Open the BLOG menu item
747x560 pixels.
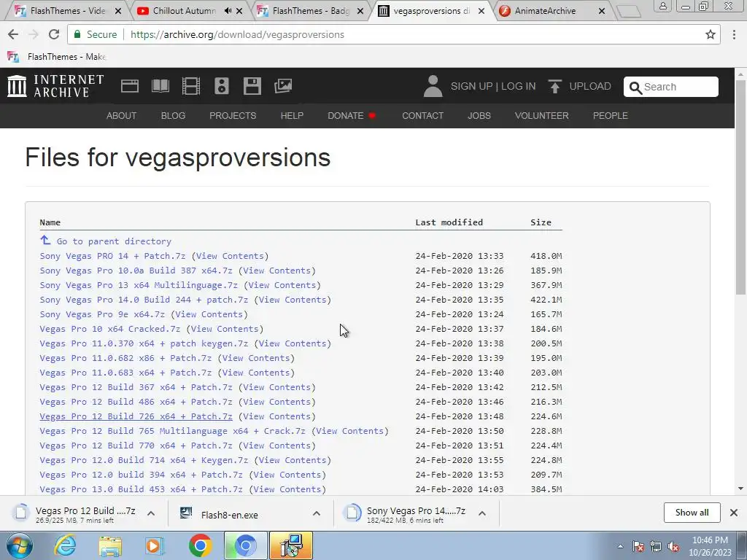[x=173, y=116]
